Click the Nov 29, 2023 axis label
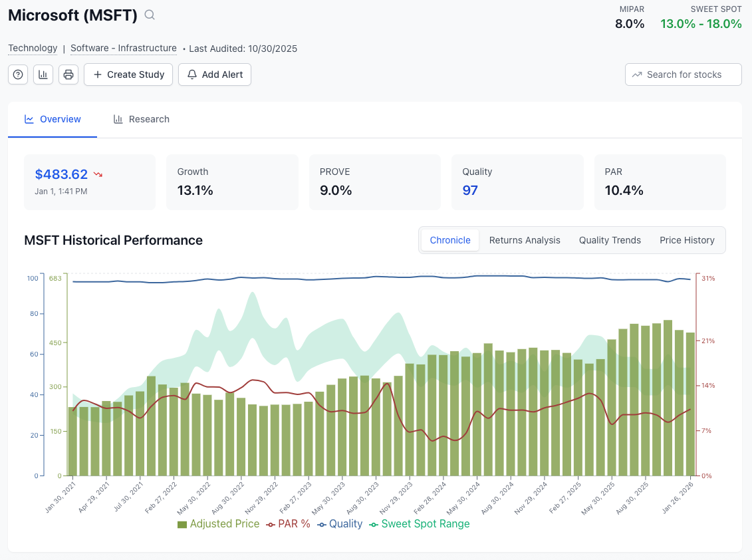The image size is (752, 560). coord(397,497)
